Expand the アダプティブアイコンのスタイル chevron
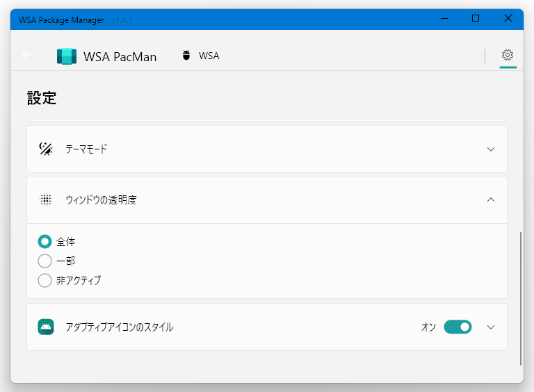This screenshot has width=534, height=392. click(x=491, y=327)
